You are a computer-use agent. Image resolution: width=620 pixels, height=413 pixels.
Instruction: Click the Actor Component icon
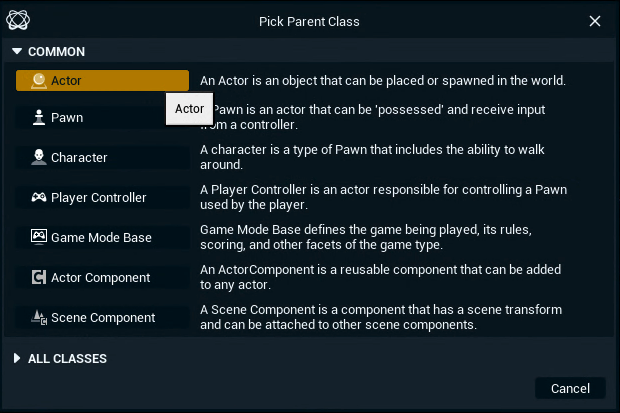[38, 277]
